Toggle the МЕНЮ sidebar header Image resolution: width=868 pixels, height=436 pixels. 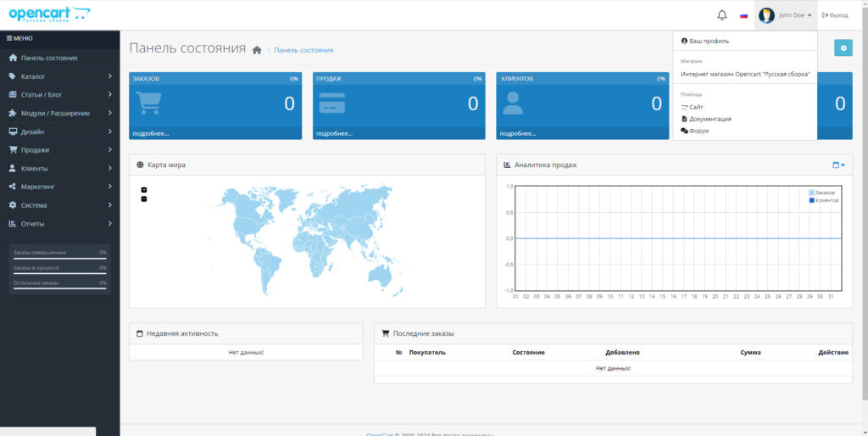60,38
